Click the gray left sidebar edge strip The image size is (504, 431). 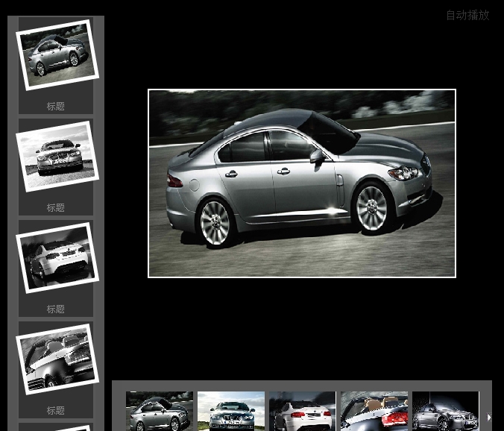pos(12,224)
